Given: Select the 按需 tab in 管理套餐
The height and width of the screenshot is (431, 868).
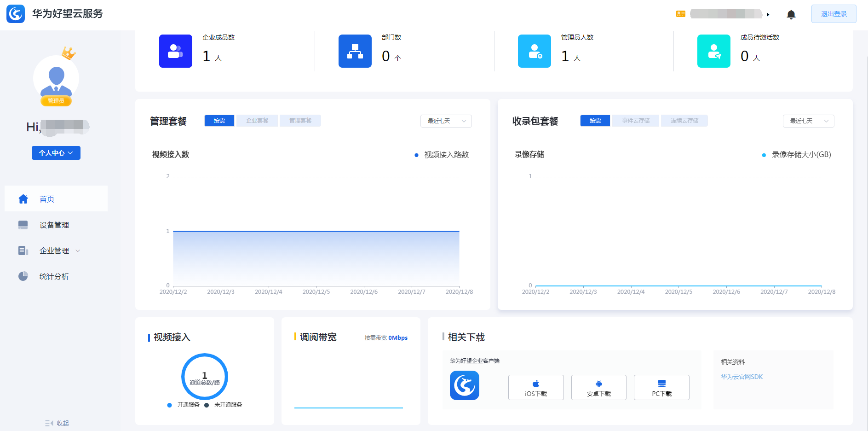Looking at the screenshot, I should click(x=219, y=121).
